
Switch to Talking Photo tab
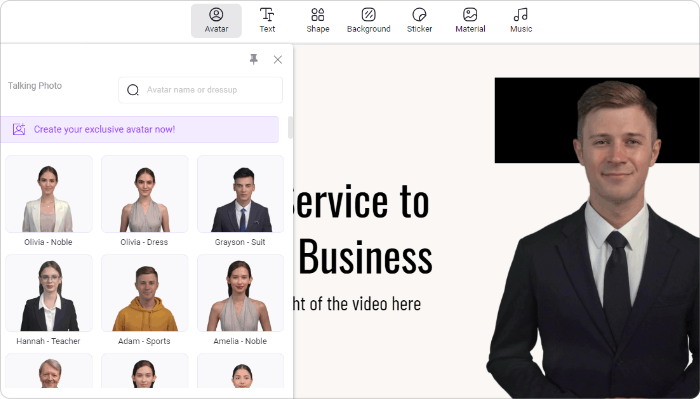35,86
